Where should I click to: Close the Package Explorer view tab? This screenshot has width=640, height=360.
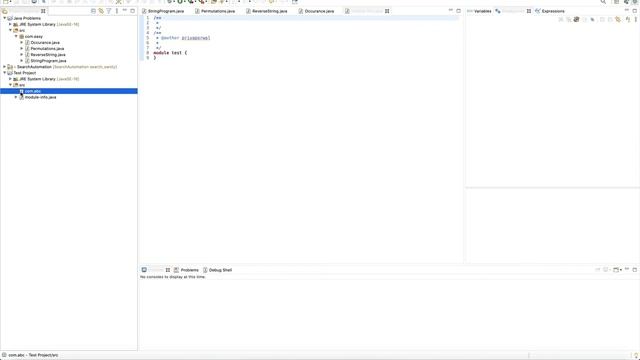(43, 11)
